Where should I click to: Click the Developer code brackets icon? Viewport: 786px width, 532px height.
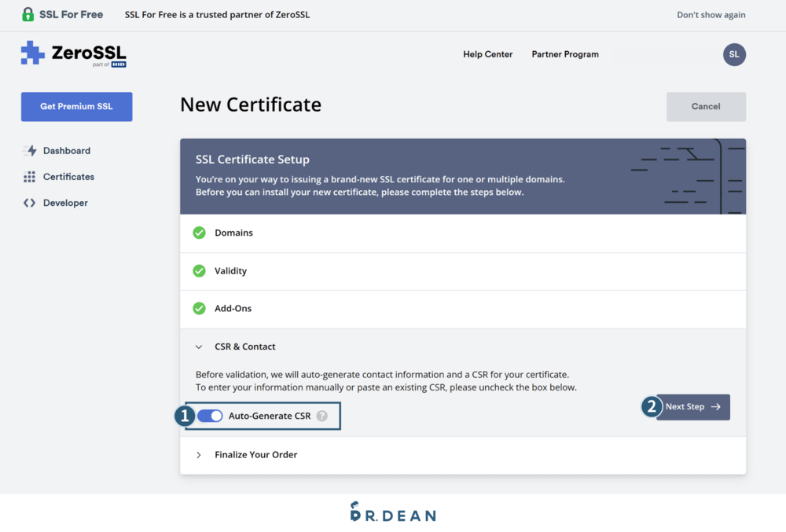click(29, 202)
